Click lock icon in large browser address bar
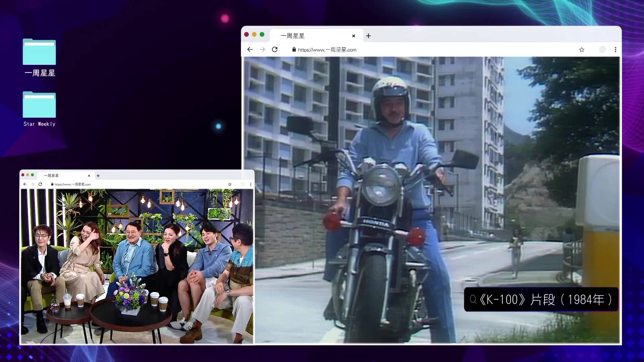This screenshot has width=644, height=362. click(294, 50)
